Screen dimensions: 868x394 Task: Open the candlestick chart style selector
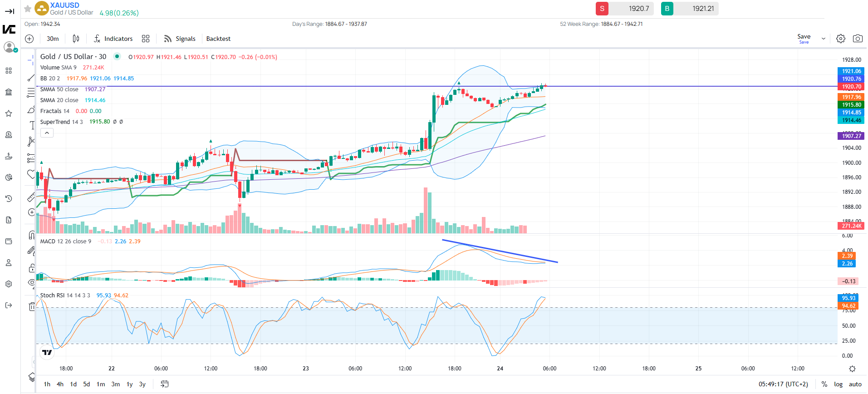point(76,39)
